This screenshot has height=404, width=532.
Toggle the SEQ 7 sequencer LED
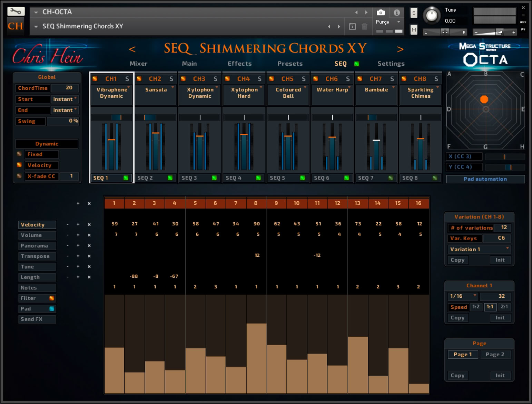pyautogui.click(x=391, y=178)
